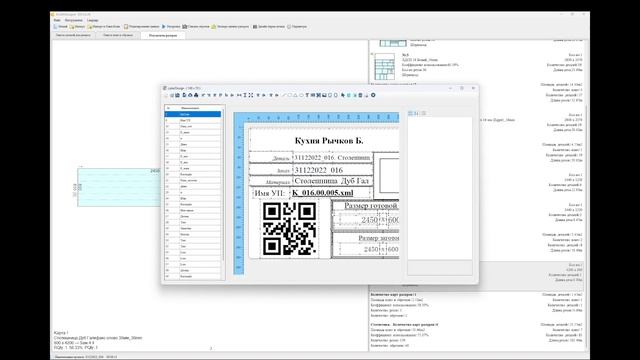Click the pointer select tool in LabelDesign toolbar

(343, 95)
